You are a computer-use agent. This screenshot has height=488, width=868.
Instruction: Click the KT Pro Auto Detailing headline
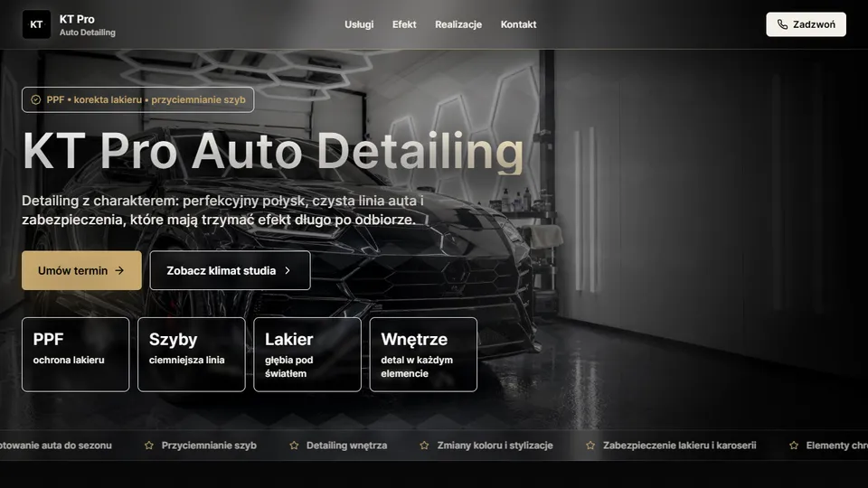[x=273, y=151]
